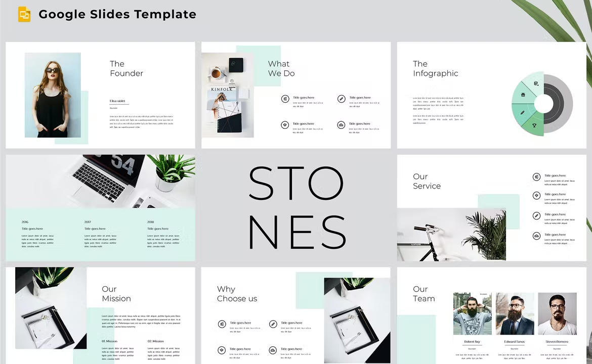Click the pencil icon in Why Choose Us slide
This screenshot has height=364, width=592.
point(273,324)
